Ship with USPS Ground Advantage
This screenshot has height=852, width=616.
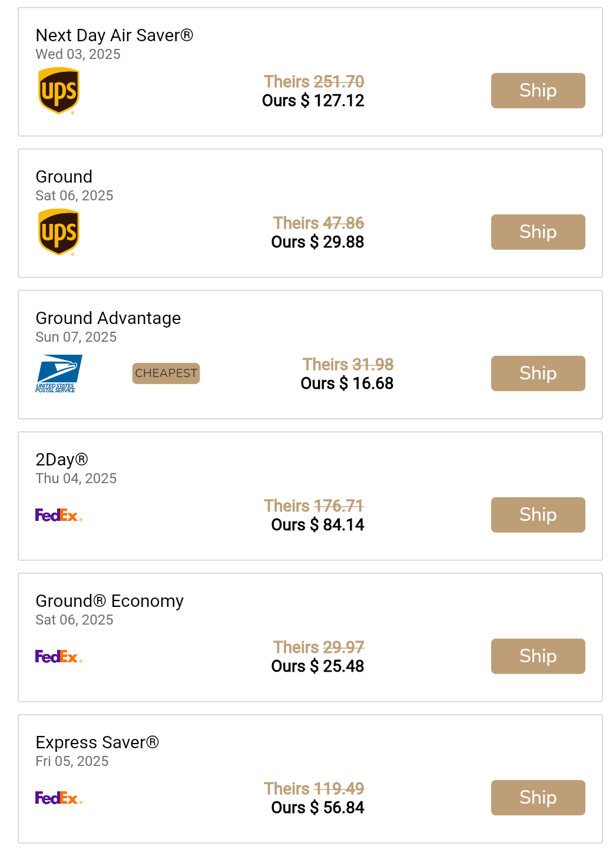(538, 374)
